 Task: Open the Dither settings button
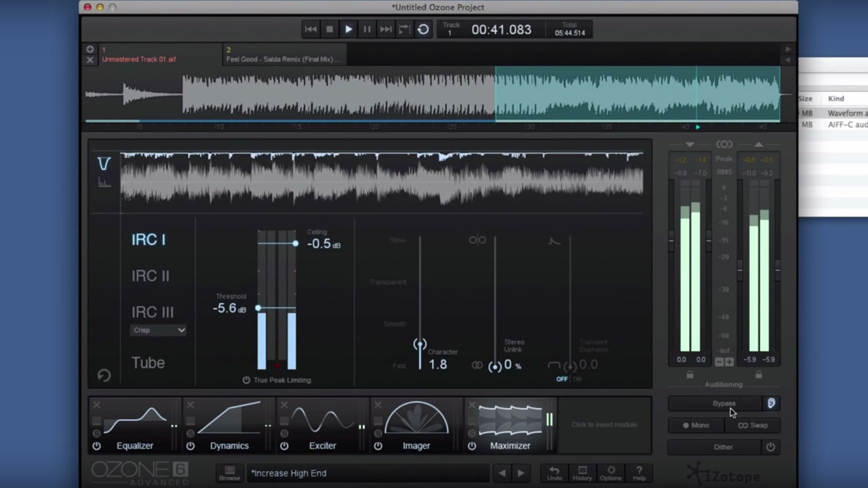[715, 447]
